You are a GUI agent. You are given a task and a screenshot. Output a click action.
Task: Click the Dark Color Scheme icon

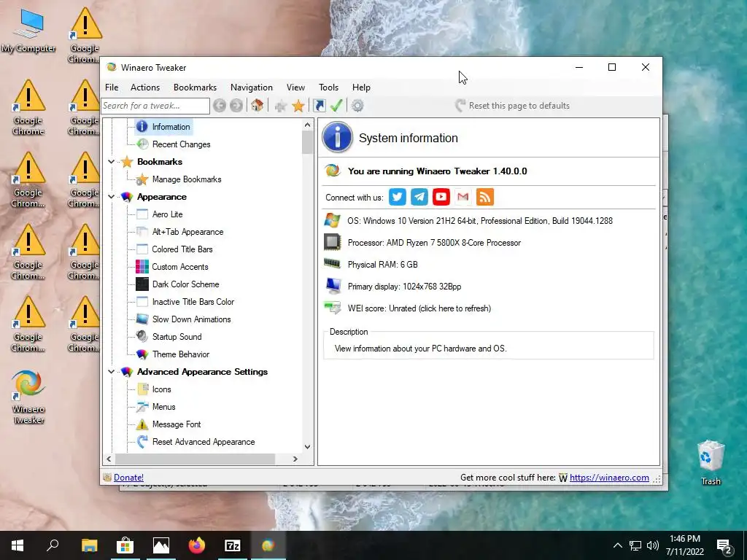142,284
